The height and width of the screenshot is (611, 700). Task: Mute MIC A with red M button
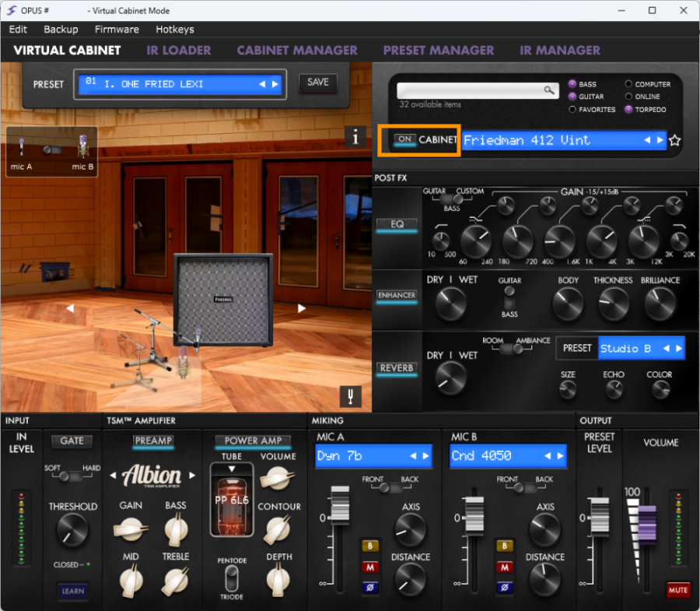click(370, 567)
